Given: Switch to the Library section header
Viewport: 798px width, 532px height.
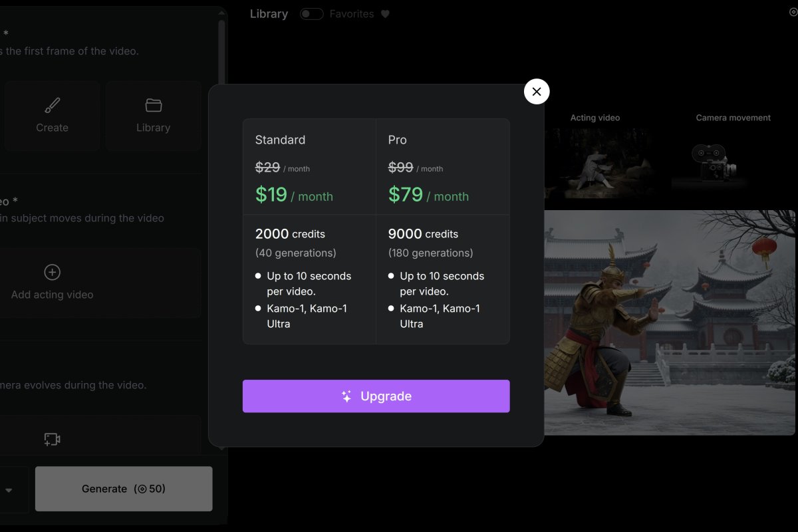Looking at the screenshot, I should pyautogui.click(x=268, y=13).
